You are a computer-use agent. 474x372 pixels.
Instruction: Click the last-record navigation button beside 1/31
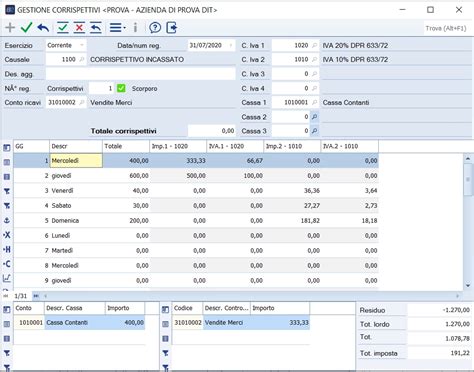pos(36,296)
